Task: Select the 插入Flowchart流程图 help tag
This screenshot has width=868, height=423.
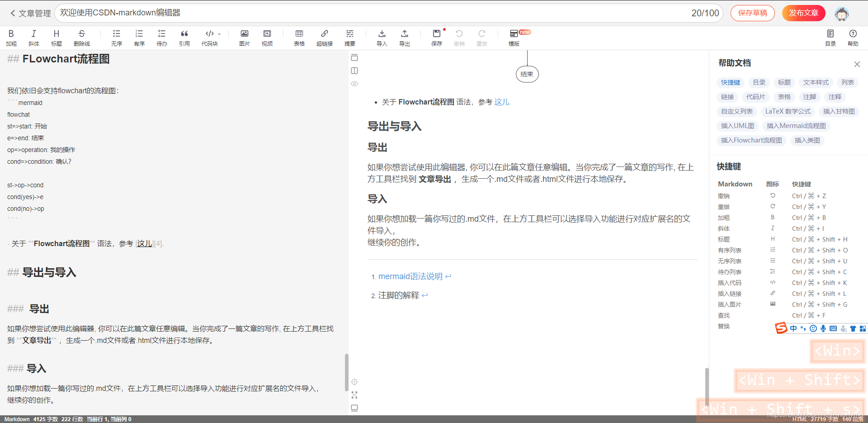Action: click(x=751, y=140)
